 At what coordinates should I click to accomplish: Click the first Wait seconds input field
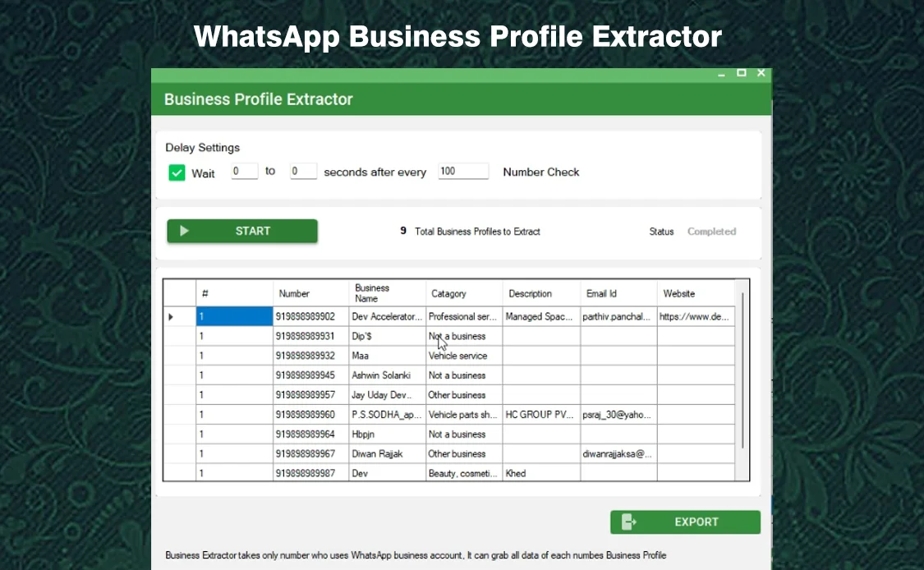click(x=243, y=171)
